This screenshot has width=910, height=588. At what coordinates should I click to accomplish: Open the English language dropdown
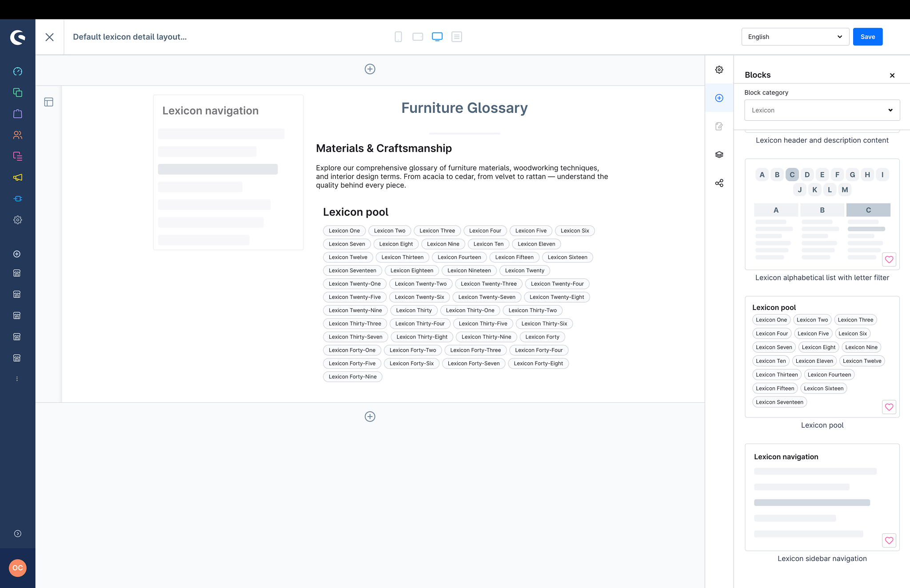[795, 37]
